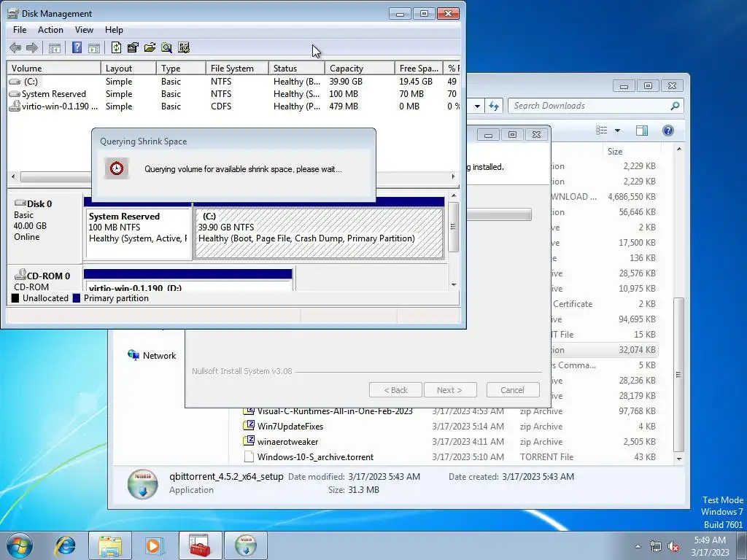Open the address bar history dropdown arrow
Image resolution: width=747 pixels, height=560 pixels.
(477, 106)
